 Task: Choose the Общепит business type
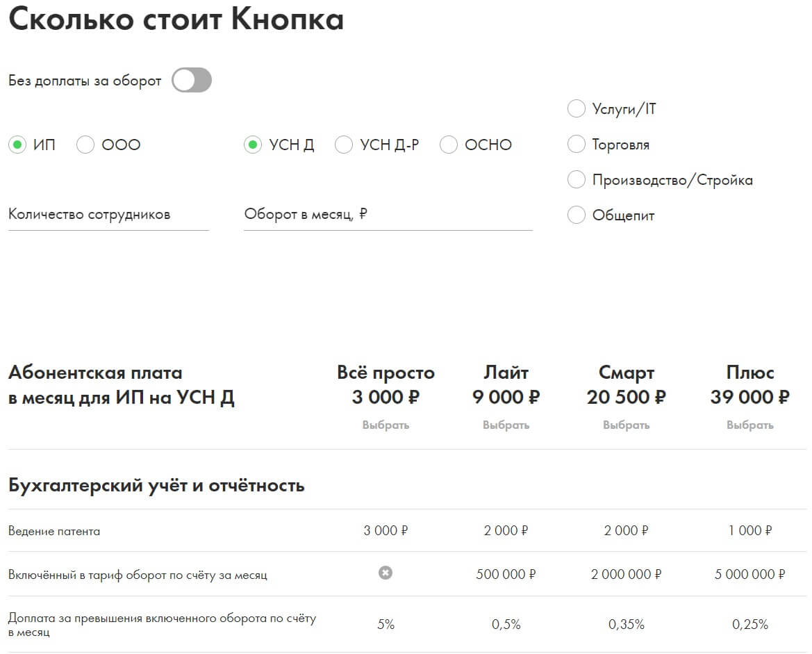pyautogui.click(x=577, y=215)
